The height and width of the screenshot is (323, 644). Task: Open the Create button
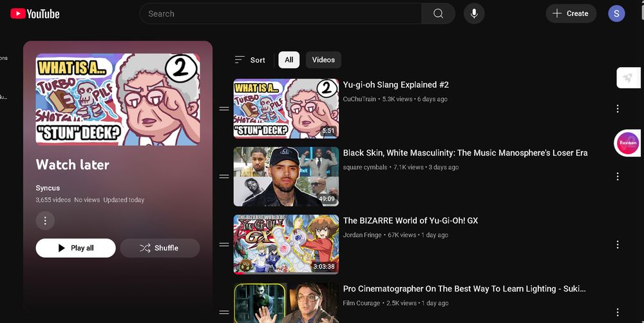pos(571,14)
